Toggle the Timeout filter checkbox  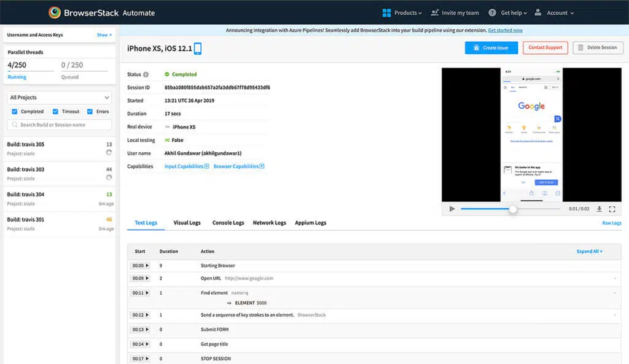[55, 112]
